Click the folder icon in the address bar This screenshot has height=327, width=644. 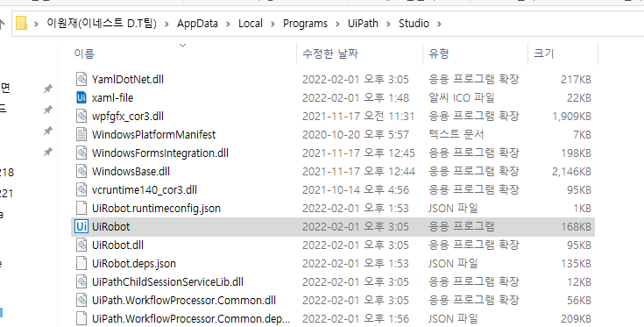click(x=21, y=24)
